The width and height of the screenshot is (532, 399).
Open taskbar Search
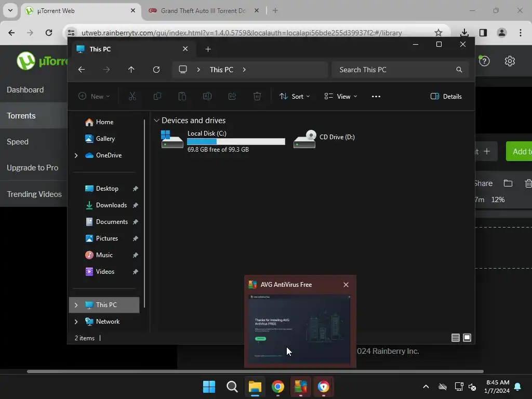(232, 387)
